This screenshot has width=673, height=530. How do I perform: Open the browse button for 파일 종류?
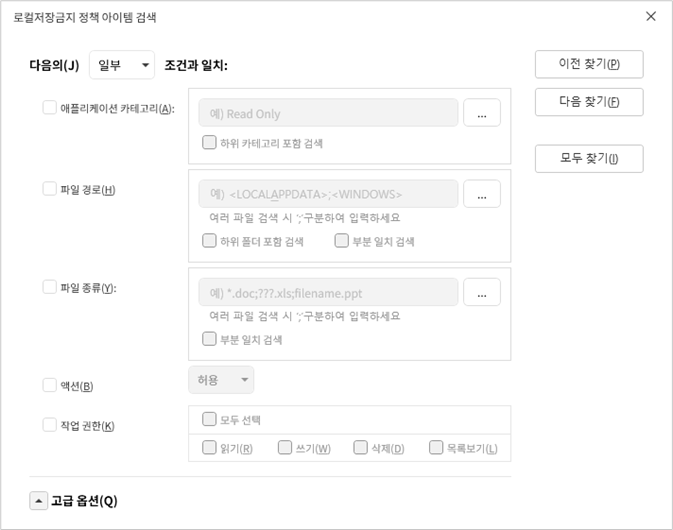pos(482,292)
